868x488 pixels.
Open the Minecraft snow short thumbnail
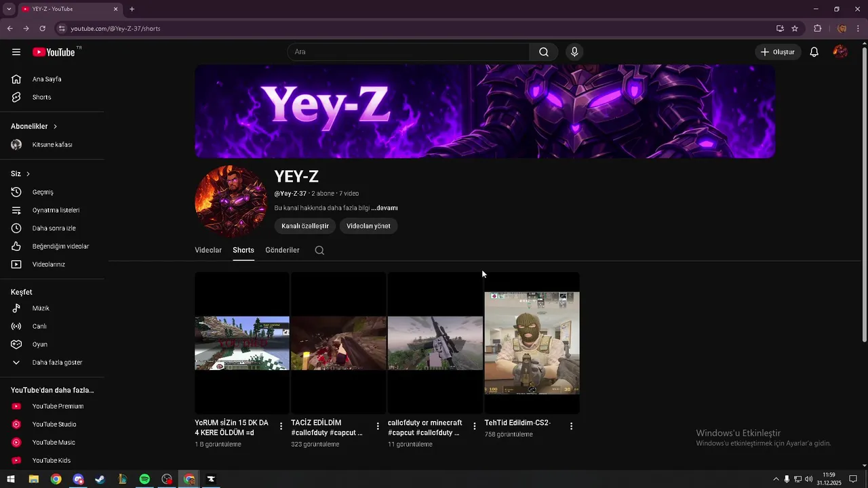point(242,343)
